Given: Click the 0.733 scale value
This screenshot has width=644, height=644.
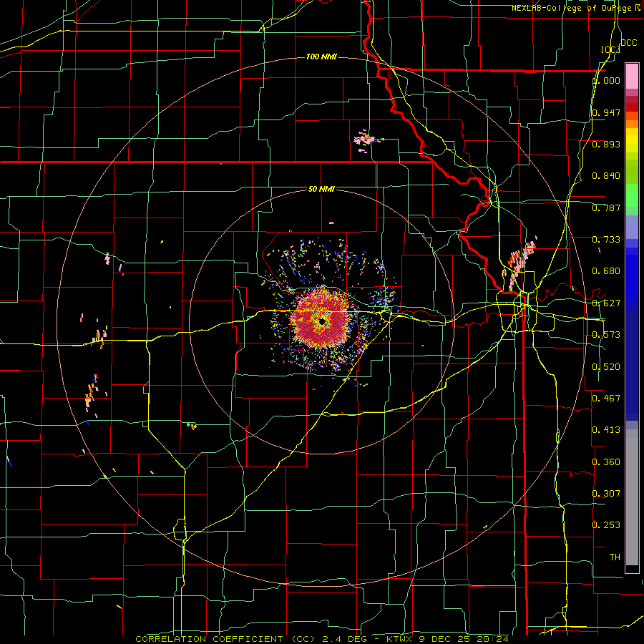Looking at the screenshot, I should [x=606, y=240].
